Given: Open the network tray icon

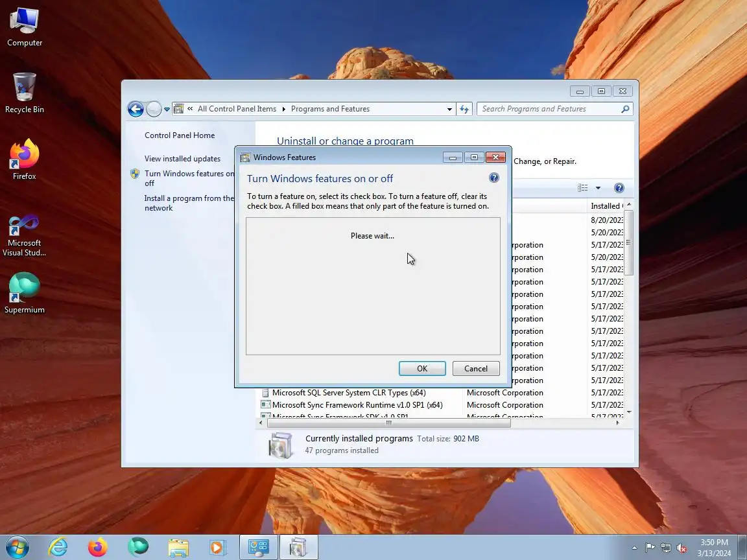Looking at the screenshot, I should coord(666,548).
